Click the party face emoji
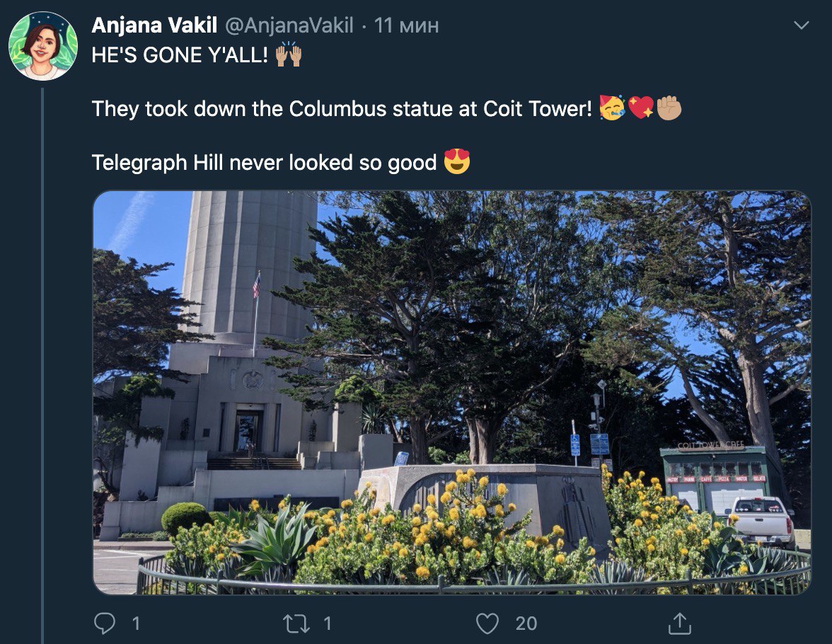Viewport: 832px width, 644px height. click(x=612, y=108)
